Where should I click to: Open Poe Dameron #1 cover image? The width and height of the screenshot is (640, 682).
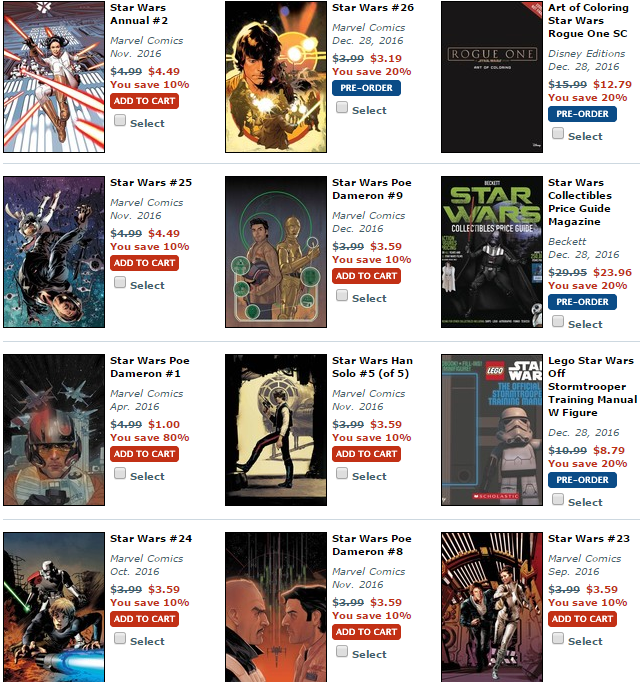[x=54, y=430]
